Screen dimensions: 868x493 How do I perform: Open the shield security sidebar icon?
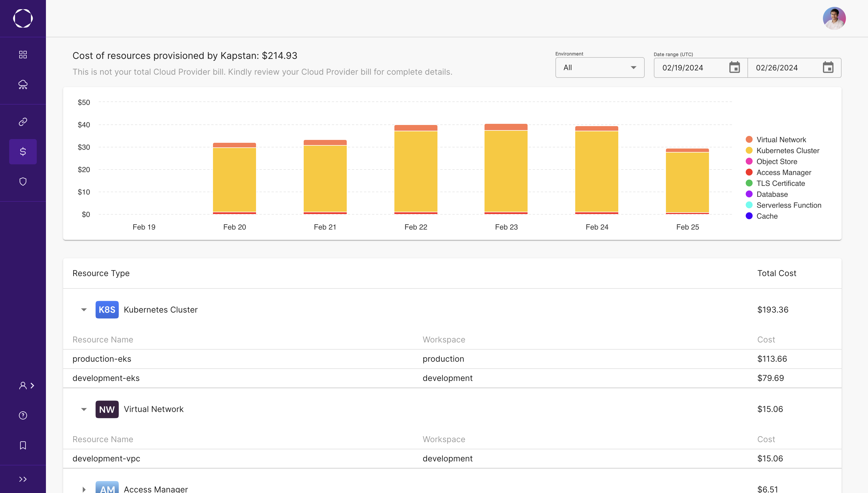[x=23, y=182]
